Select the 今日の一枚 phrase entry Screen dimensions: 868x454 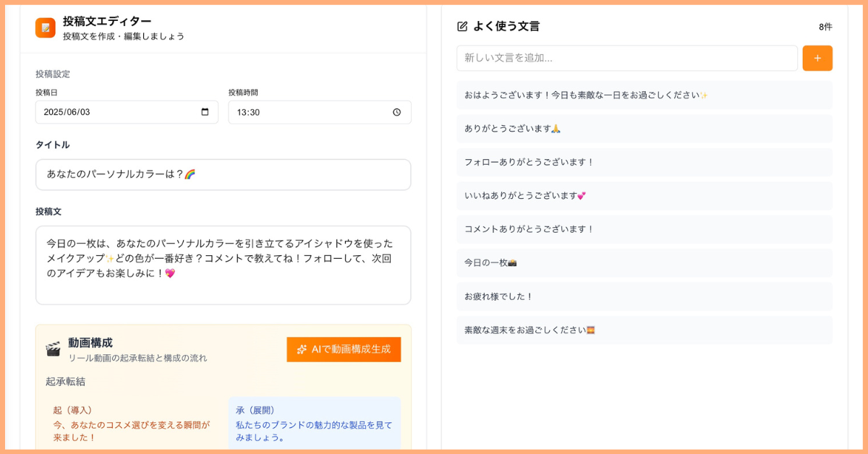click(x=644, y=262)
